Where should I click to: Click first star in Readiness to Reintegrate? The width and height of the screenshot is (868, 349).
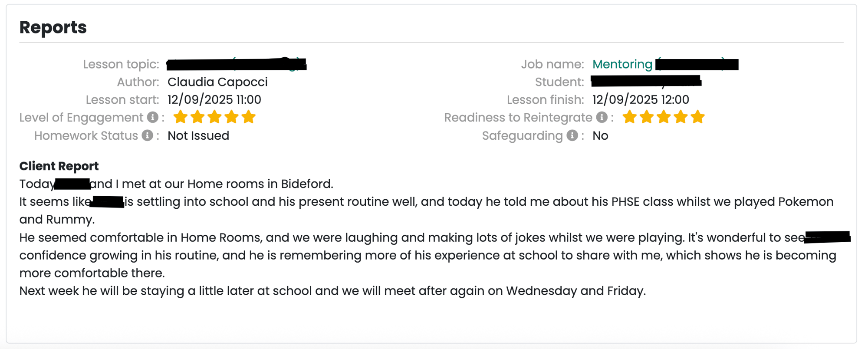coord(629,117)
